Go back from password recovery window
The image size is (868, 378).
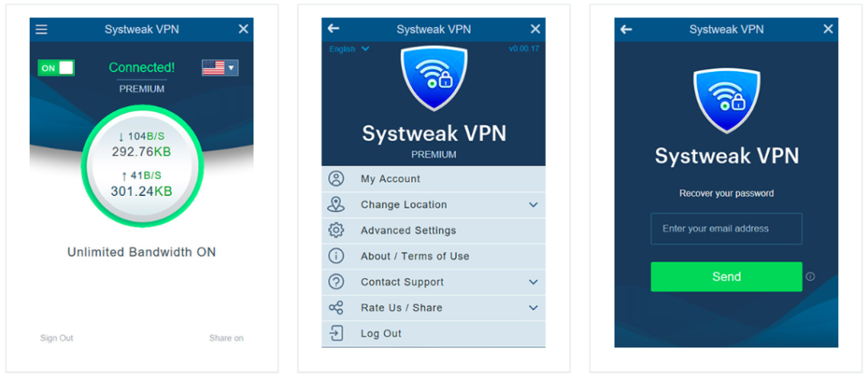pos(626,30)
